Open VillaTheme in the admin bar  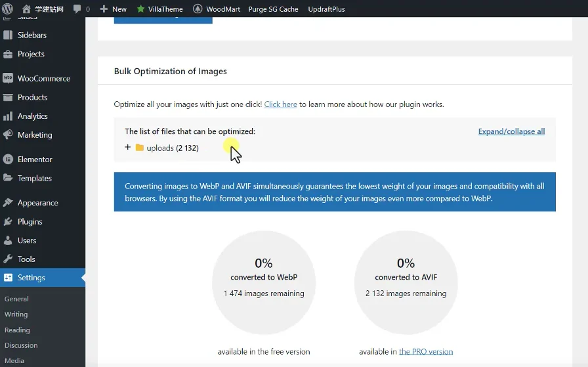[165, 9]
